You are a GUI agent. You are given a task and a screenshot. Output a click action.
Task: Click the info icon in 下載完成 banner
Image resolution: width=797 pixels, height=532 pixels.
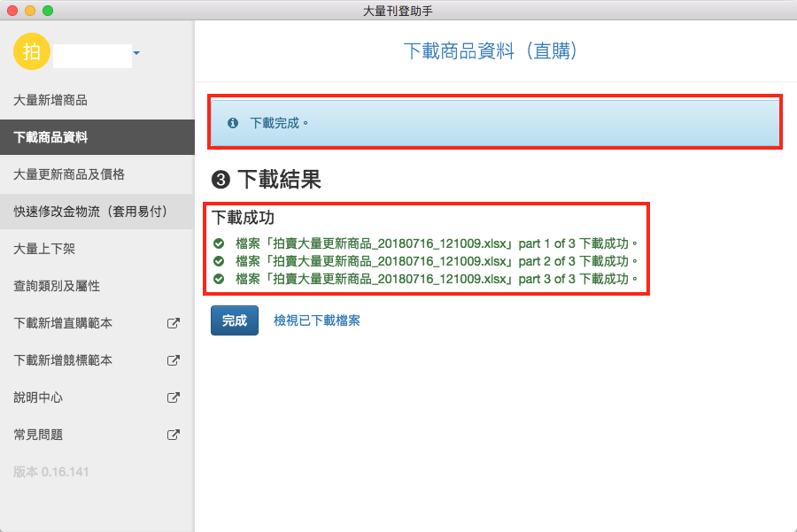point(233,123)
